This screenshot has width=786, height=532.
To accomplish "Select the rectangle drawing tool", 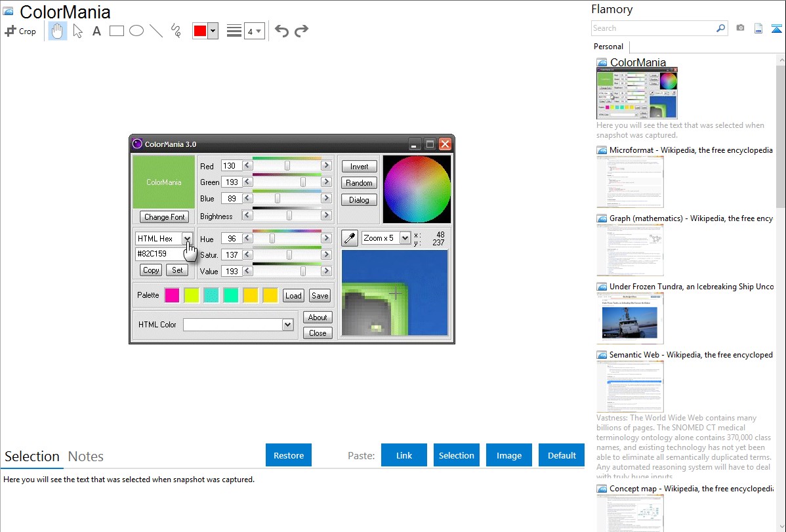I will click(116, 31).
